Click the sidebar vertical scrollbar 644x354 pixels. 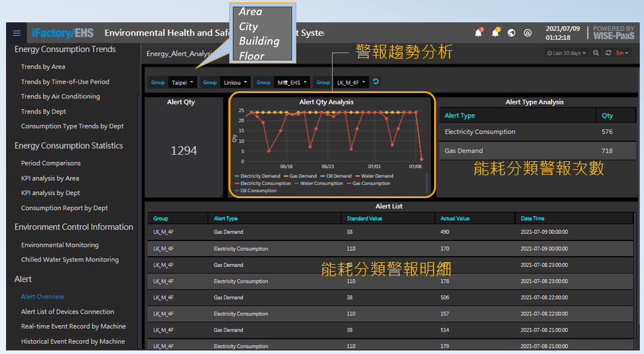pyautogui.click(x=139, y=222)
